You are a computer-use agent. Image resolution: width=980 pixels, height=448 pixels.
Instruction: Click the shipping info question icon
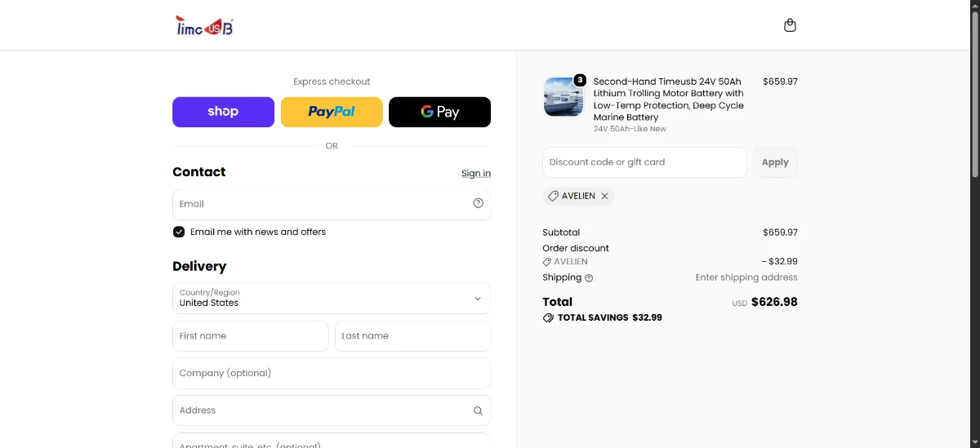click(x=589, y=278)
